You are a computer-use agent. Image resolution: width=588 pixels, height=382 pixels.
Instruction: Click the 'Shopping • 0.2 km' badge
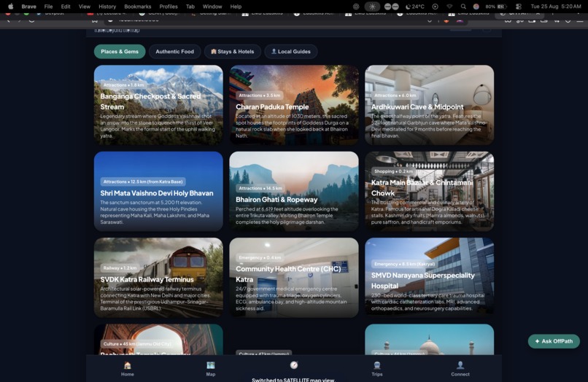393,171
